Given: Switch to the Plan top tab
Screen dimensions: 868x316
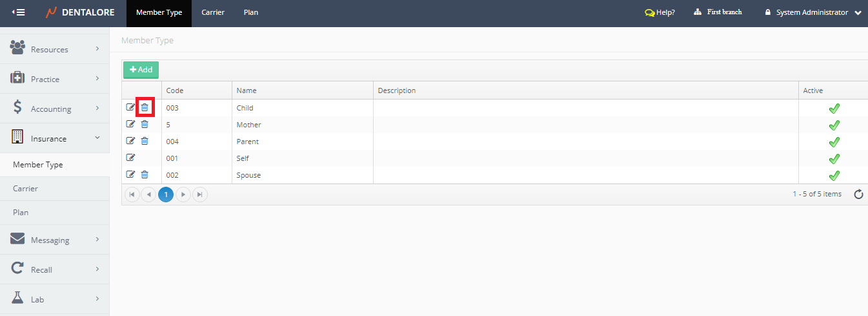Looking at the screenshot, I should pos(251,12).
